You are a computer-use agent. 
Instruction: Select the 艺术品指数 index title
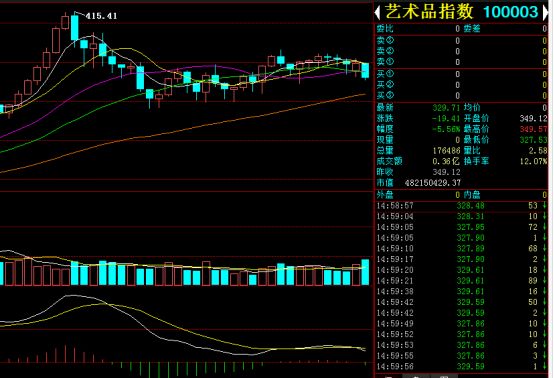[x=429, y=12]
